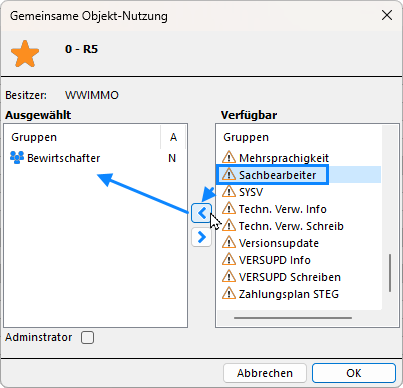Click the move-right arrow button

(202, 237)
